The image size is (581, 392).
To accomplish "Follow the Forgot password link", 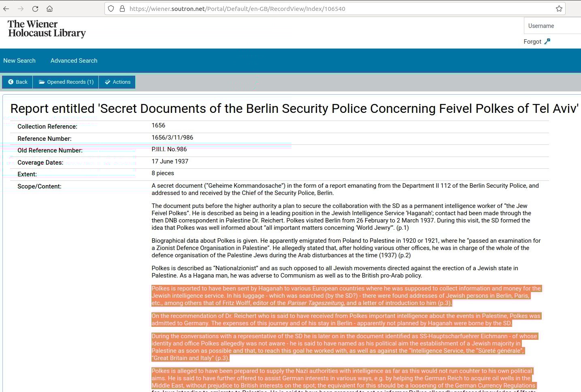I will 532,42.
